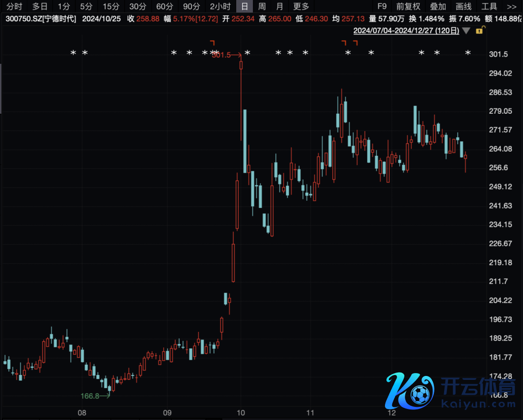
Task: Click the date range 2024/07/04-2024/12/27 link
Action: (406, 31)
